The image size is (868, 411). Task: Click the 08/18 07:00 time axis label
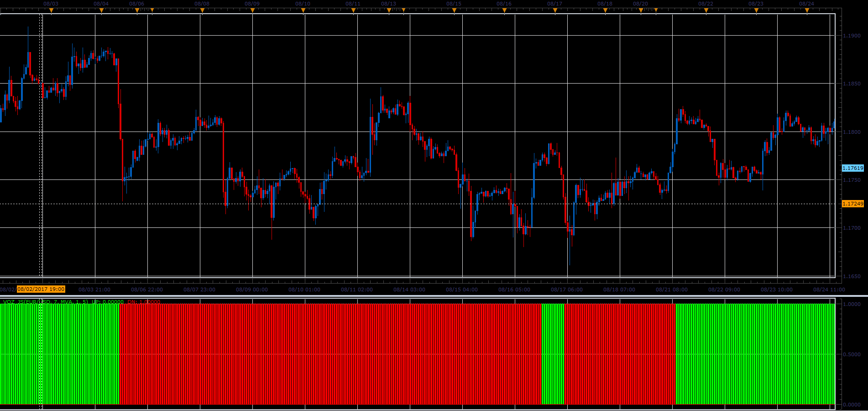click(619, 290)
